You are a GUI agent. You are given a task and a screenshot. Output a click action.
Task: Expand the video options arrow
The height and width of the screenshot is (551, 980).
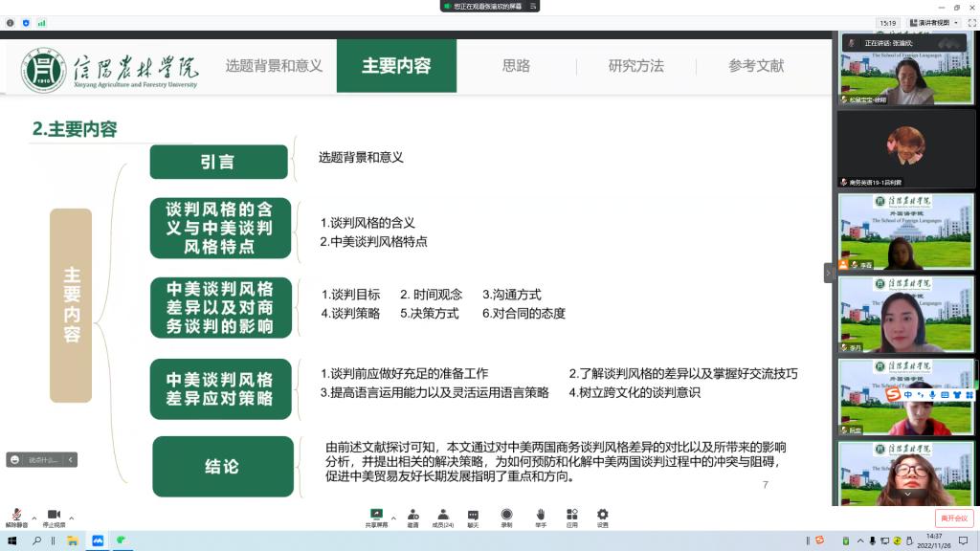coord(72,518)
